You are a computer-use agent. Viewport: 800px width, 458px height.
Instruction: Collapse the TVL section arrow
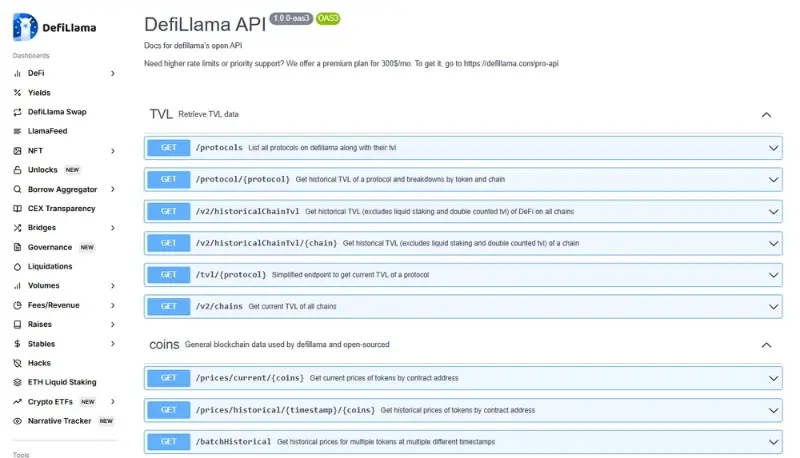coord(766,115)
